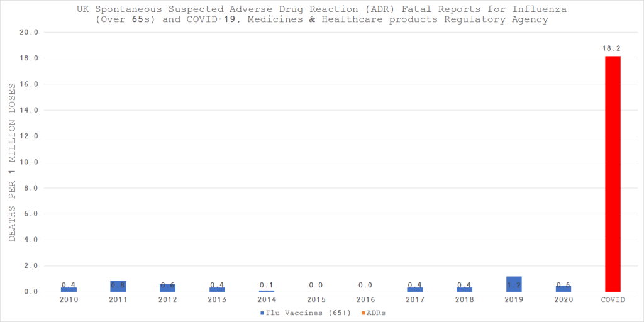The height and width of the screenshot is (322, 644).
Task: Select the 2010 flu vaccine bar
Action: [x=69, y=289]
